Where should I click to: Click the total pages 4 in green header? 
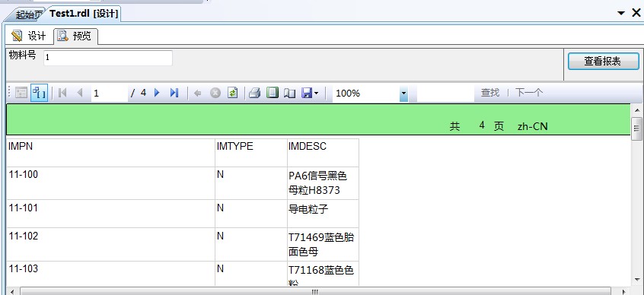(x=482, y=125)
